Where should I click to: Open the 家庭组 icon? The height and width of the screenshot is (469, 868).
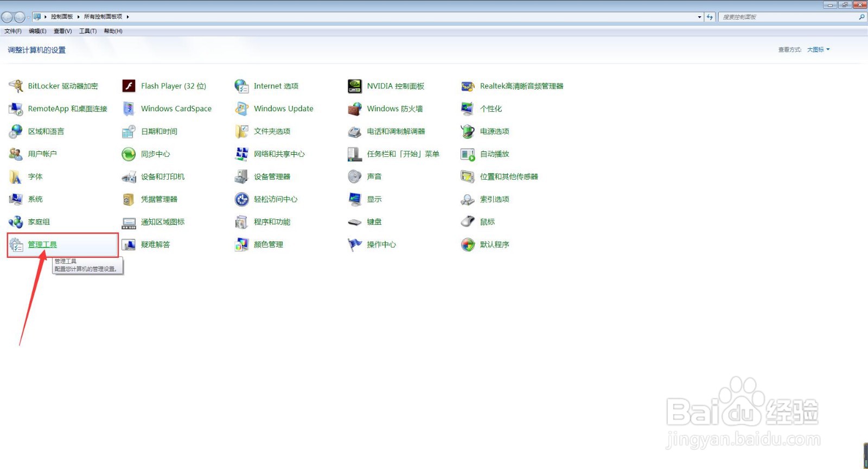click(x=16, y=222)
